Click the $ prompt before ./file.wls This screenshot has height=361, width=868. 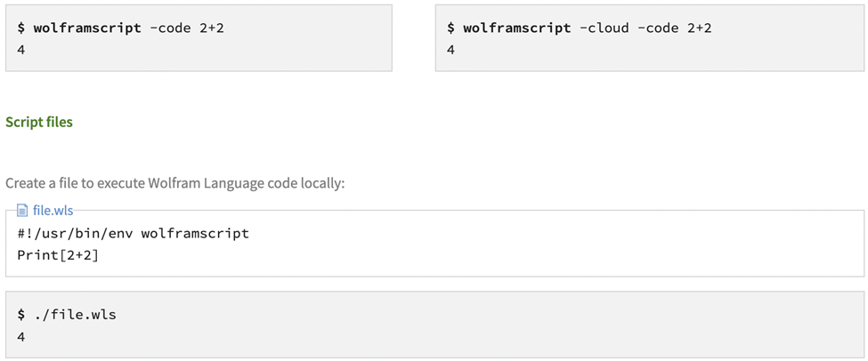(21, 315)
